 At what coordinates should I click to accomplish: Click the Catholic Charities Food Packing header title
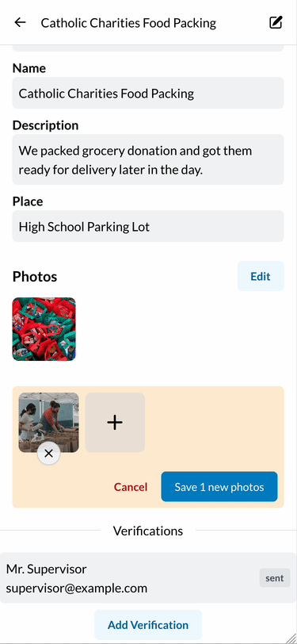pos(128,23)
